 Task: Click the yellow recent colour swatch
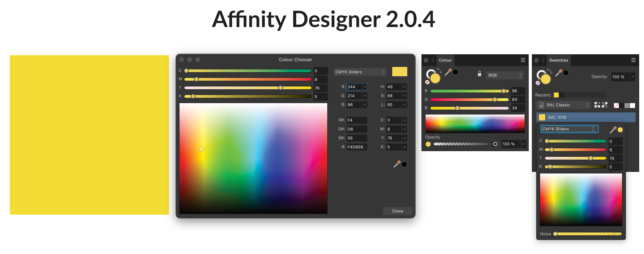pyautogui.click(x=556, y=95)
